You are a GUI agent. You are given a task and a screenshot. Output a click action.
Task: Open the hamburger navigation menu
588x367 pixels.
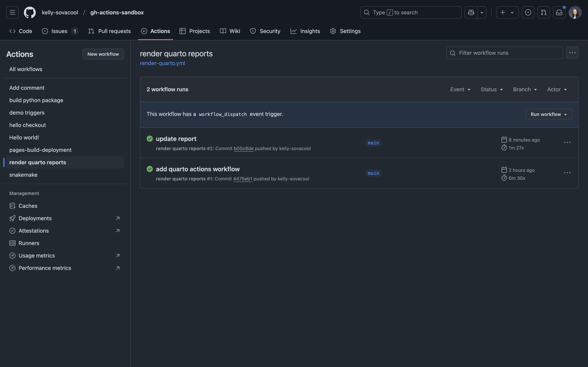[x=12, y=12]
